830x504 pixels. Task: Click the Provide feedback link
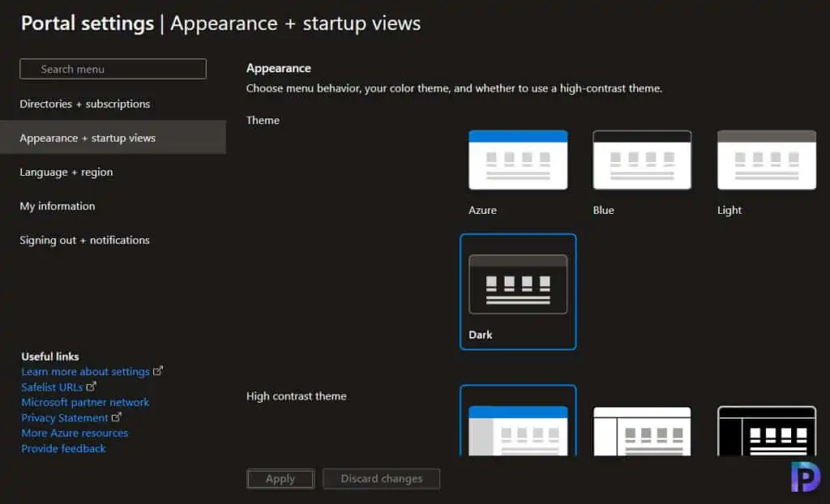(63, 448)
